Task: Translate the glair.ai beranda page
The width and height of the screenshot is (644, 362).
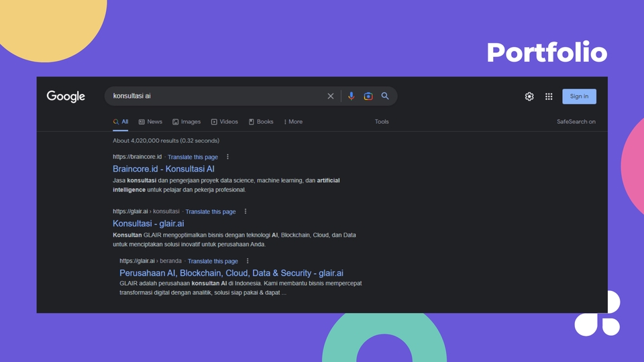Action: 213,261
